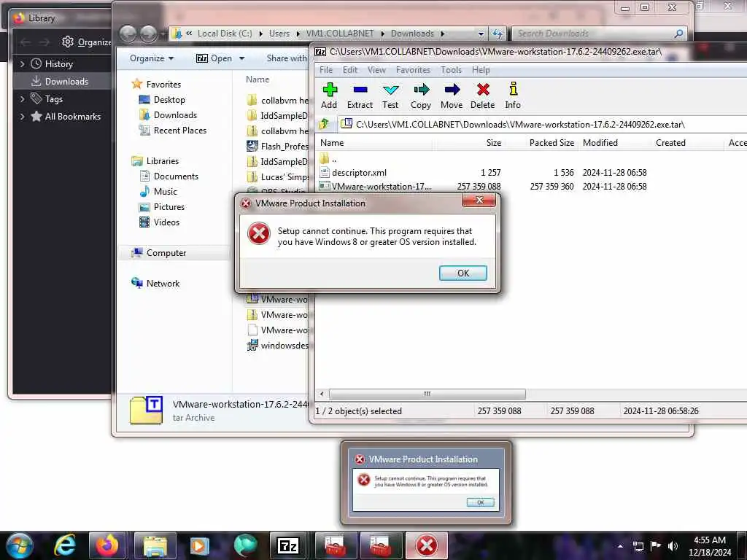747x560 pixels.
Task: Click Share with in Explorer toolbar
Action: click(287, 58)
